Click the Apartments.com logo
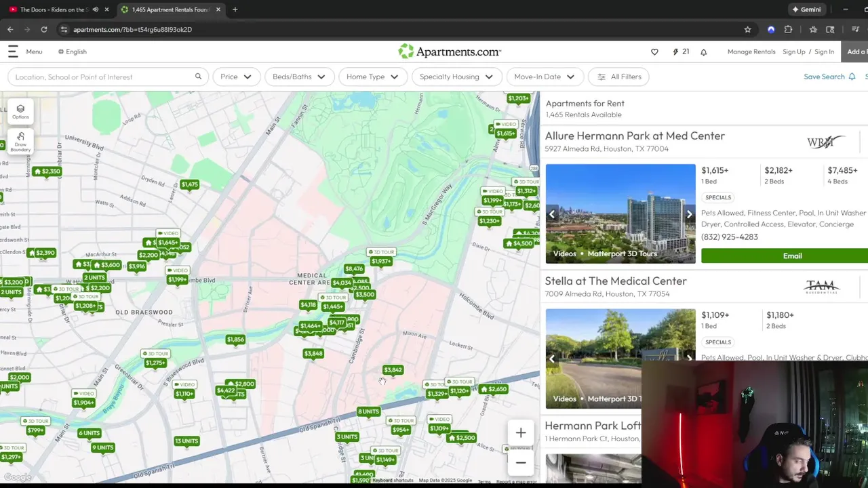The height and width of the screenshot is (488, 868). click(450, 52)
